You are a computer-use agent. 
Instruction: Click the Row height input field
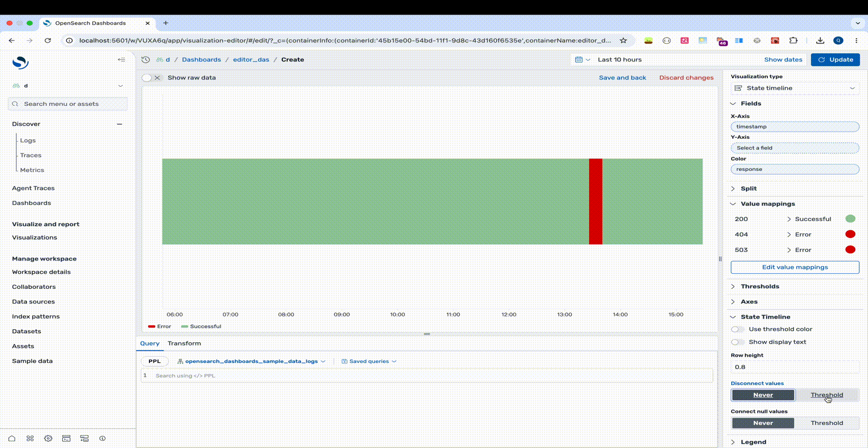tap(795, 367)
